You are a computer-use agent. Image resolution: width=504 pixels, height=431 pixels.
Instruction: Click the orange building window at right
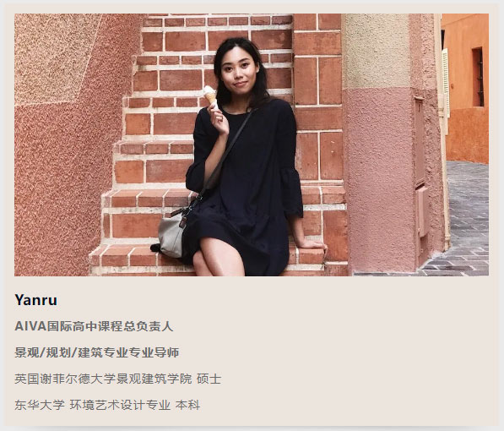tap(478, 77)
